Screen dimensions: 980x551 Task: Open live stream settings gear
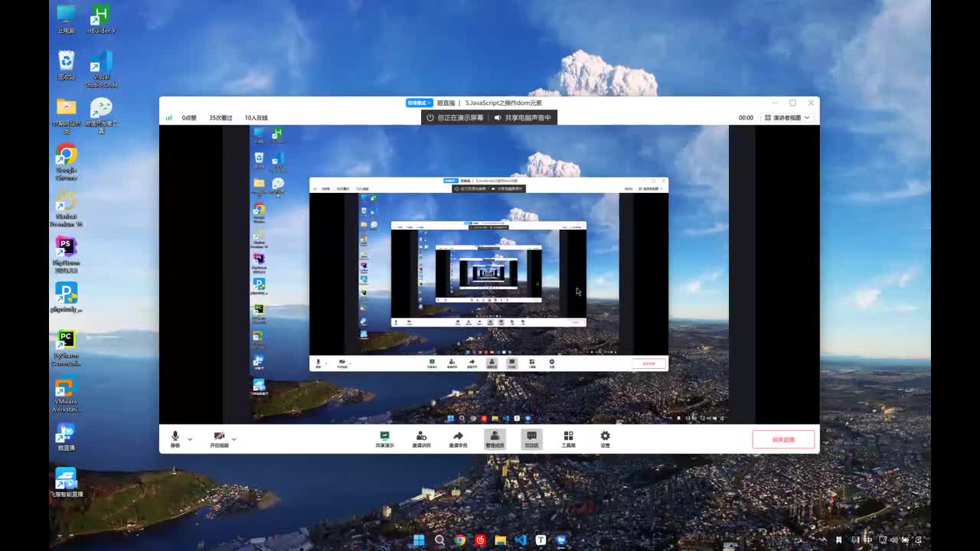click(605, 439)
